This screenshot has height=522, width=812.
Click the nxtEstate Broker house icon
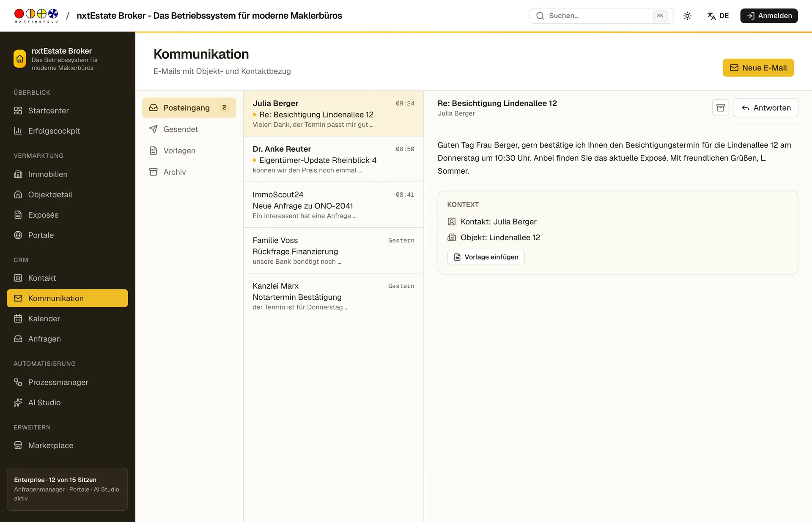click(x=20, y=59)
